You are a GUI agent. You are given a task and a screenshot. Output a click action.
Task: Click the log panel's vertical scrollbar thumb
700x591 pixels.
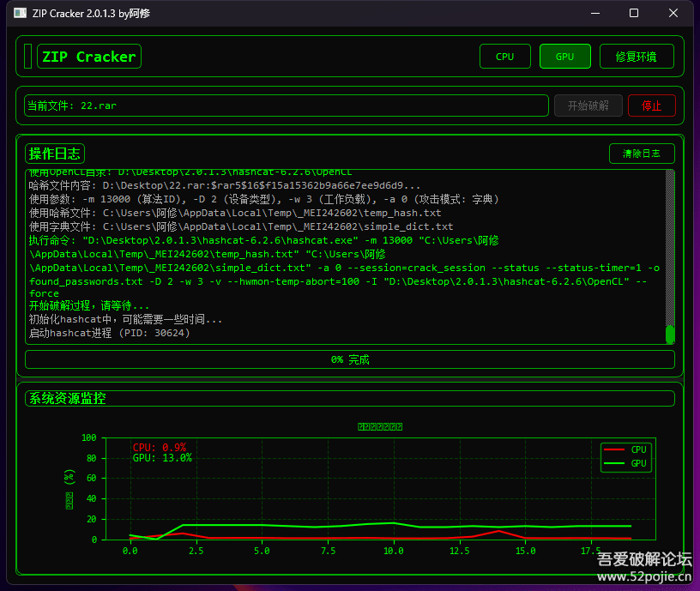coord(670,334)
